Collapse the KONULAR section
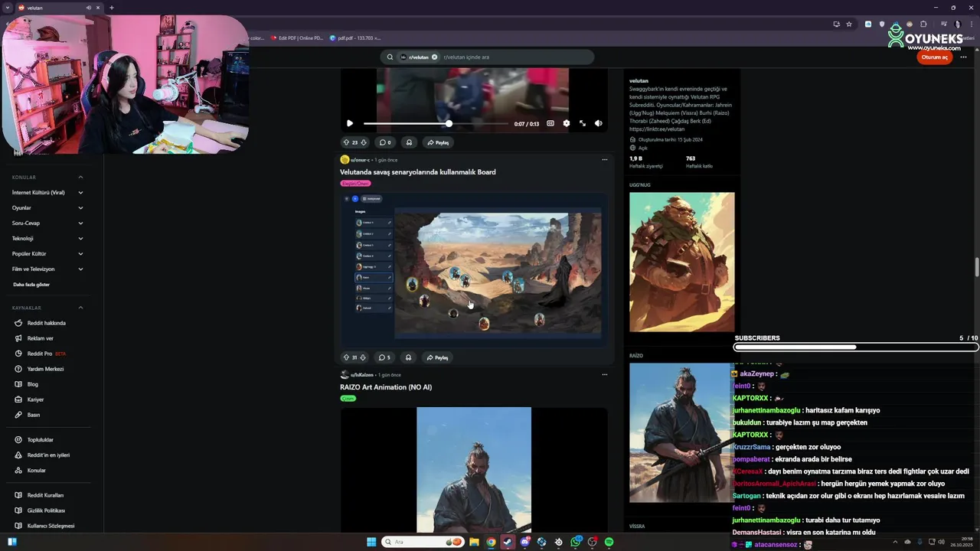Image resolution: width=980 pixels, height=551 pixels. click(80, 178)
